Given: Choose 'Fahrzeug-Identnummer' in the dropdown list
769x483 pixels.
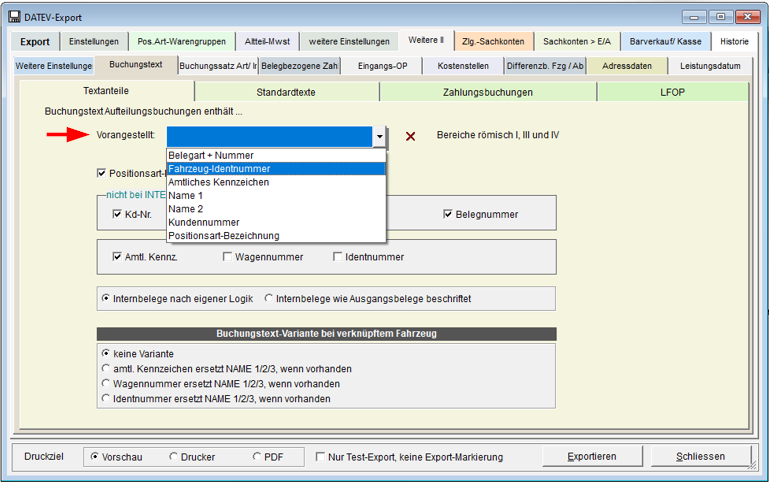Looking at the screenshot, I should tap(276, 169).
